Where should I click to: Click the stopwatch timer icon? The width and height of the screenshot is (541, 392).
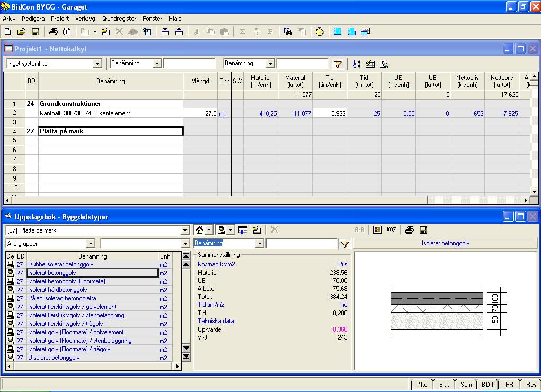(320, 32)
